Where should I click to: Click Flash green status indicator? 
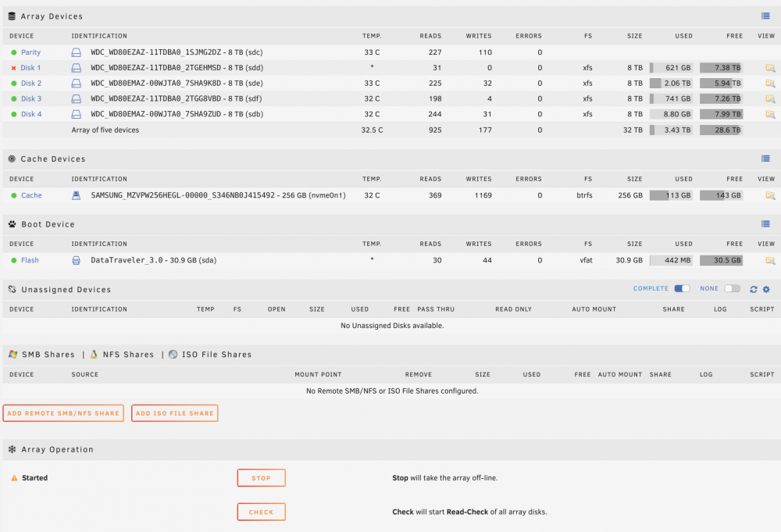click(13, 260)
